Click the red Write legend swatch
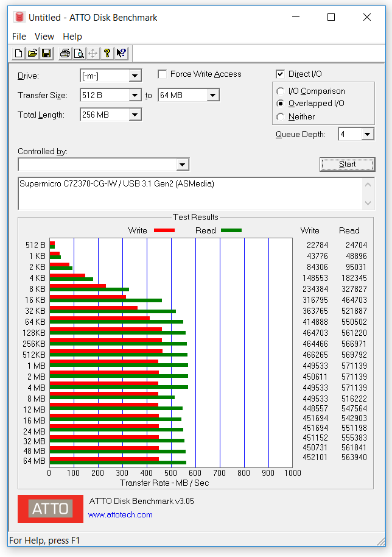Viewport: 392px width, 557px height. 164,230
